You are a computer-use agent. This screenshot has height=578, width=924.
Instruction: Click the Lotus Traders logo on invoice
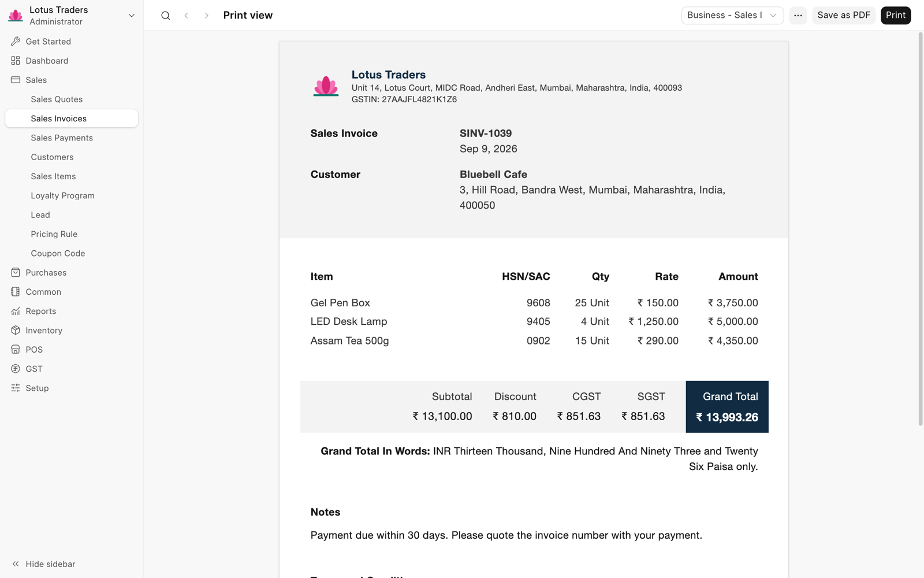(326, 87)
